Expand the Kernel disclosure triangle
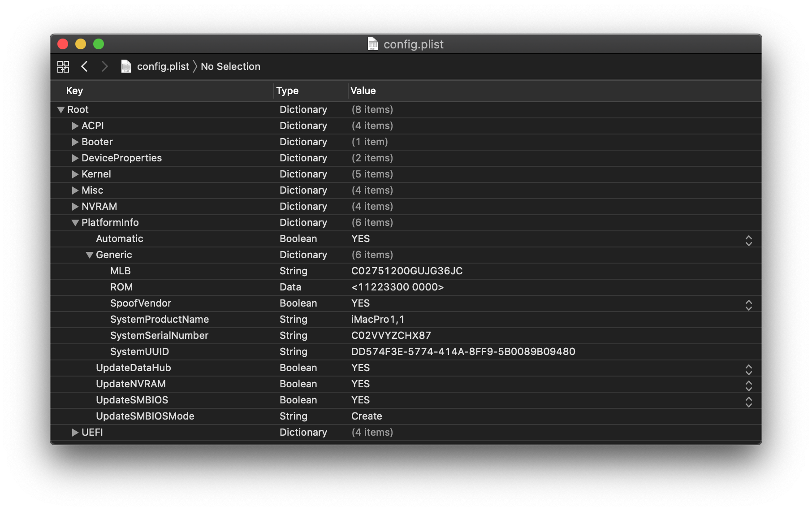 click(x=75, y=174)
